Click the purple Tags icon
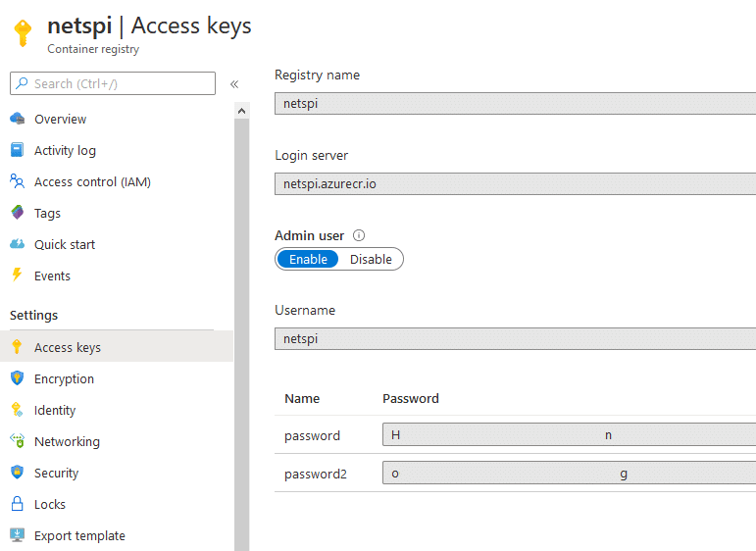Viewport: 756px width, 551px height. coord(17,213)
